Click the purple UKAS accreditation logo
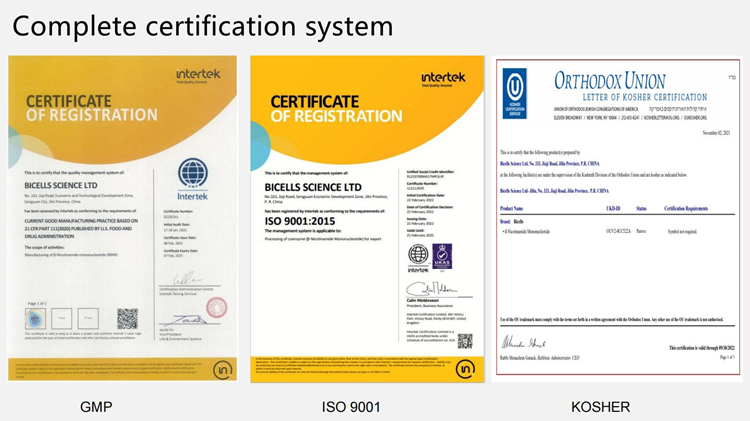The height and width of the screenshot is (421, 750). (x=441, y=256)
